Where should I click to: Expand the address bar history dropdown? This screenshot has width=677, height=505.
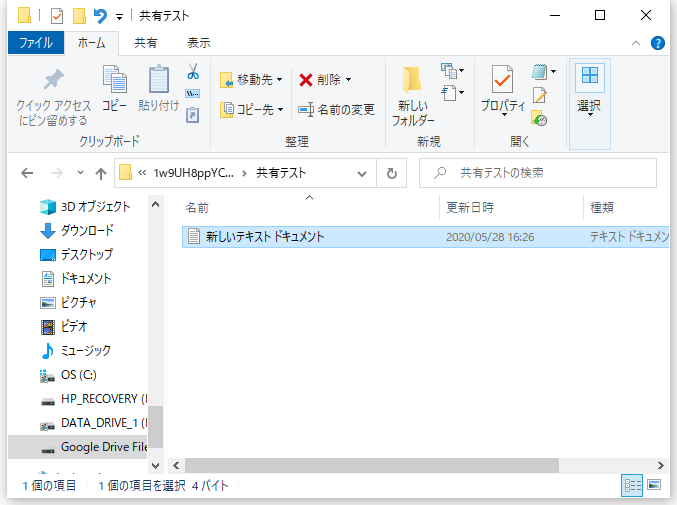362,174
